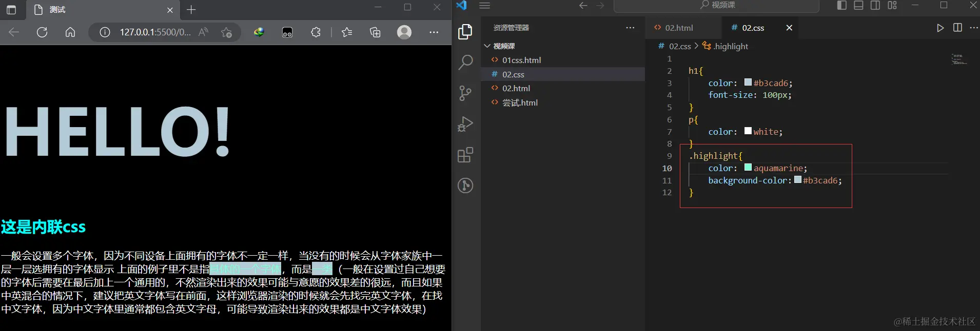Click the 'h1{' selector in the editor
This screenshot has height=331, width=980.
696,71
